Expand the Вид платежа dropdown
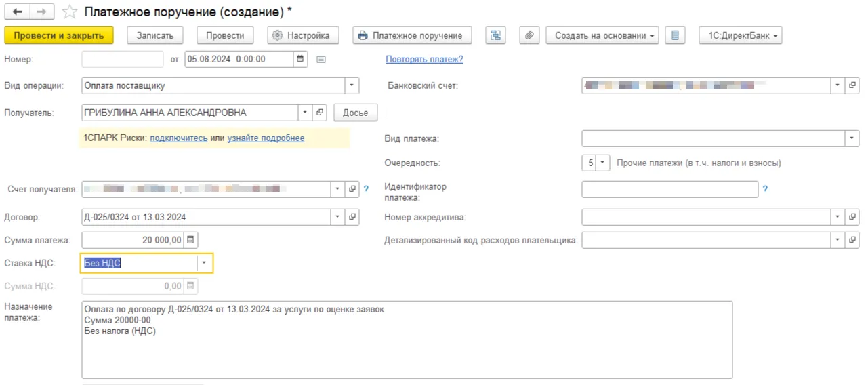The width and height of the screenshot is (868, 385). tap(852, 138)
